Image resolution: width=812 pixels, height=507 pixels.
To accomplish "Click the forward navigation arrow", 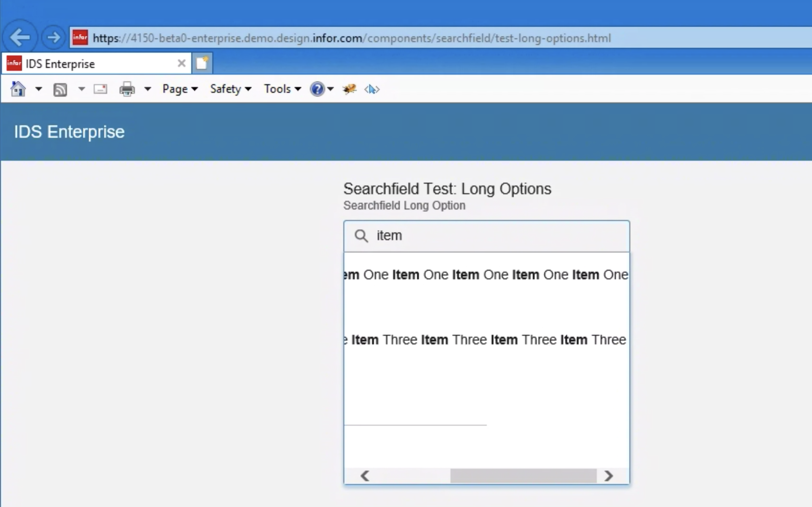I will 53,37.
